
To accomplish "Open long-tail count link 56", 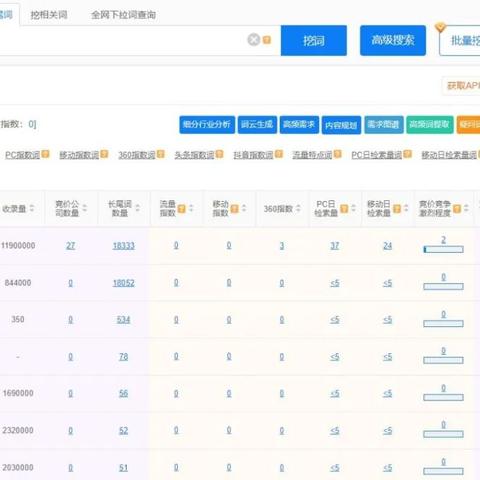I will (x=123, y=394).
